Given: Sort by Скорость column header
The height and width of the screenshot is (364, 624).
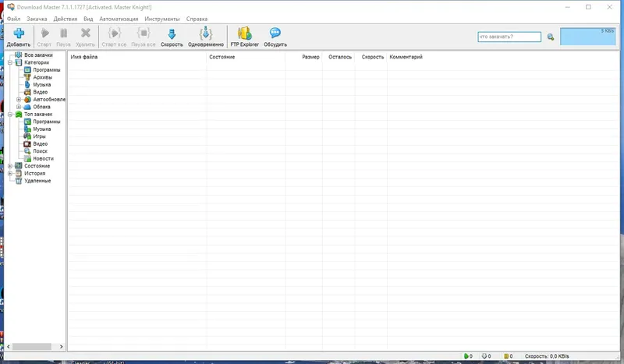Looking at the screenshot, I should (371, 57).
